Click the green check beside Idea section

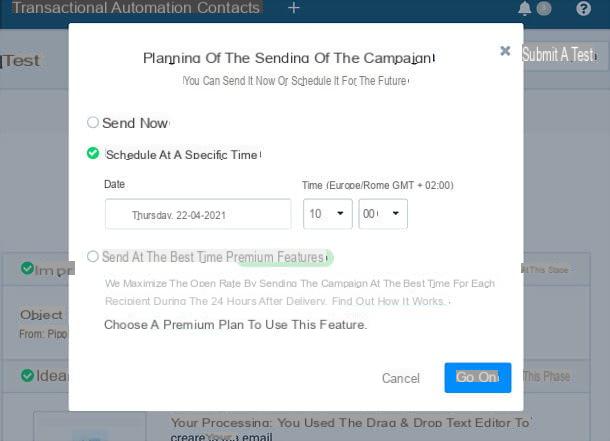[27, 375]
